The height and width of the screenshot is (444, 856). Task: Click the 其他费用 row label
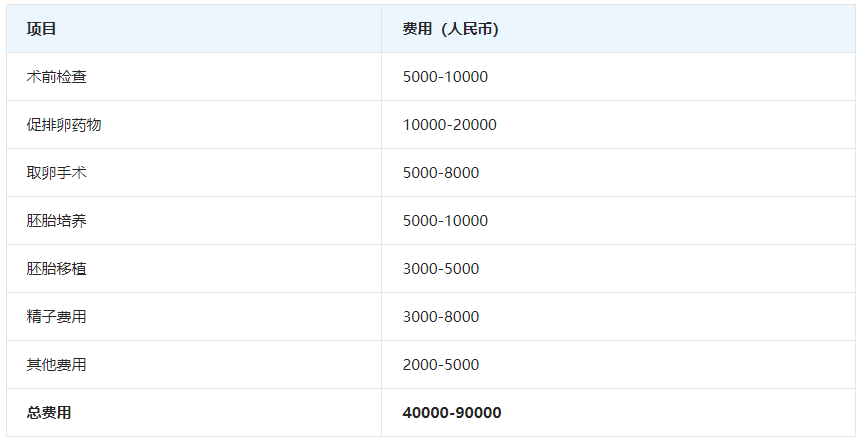pos(56,365)
